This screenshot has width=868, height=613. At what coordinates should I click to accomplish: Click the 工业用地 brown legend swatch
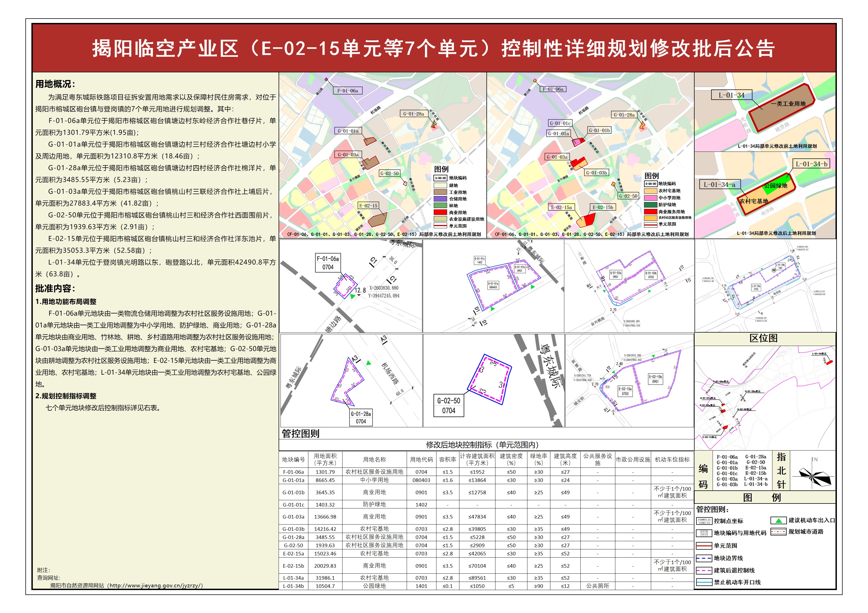(441, 192)
